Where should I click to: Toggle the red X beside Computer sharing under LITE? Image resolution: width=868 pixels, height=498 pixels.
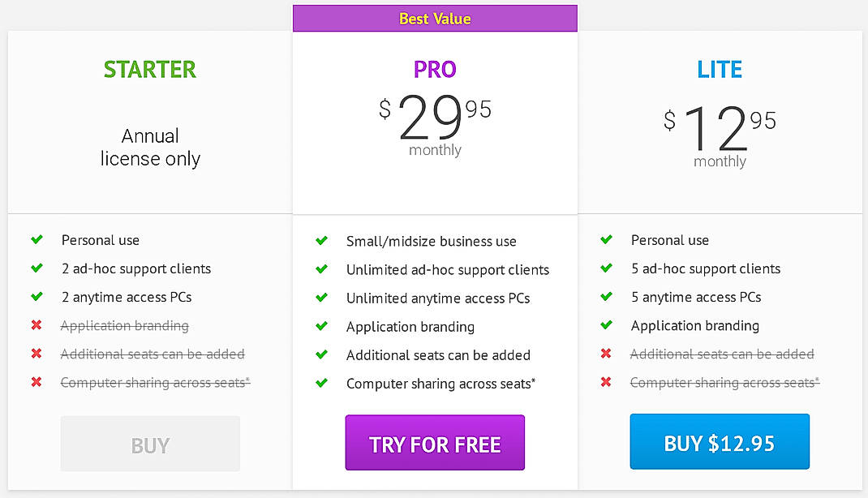coord(606,382)
